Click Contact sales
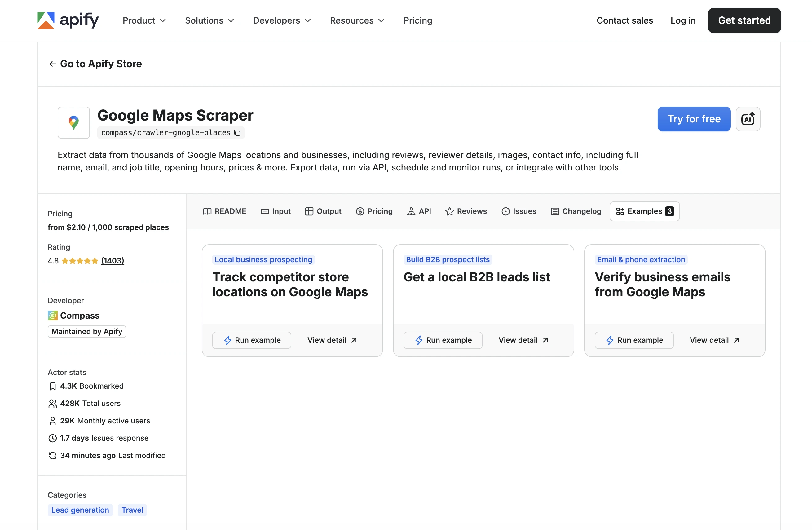The height and width of the screenshot is (530, 812). click(x=625, y=20)
